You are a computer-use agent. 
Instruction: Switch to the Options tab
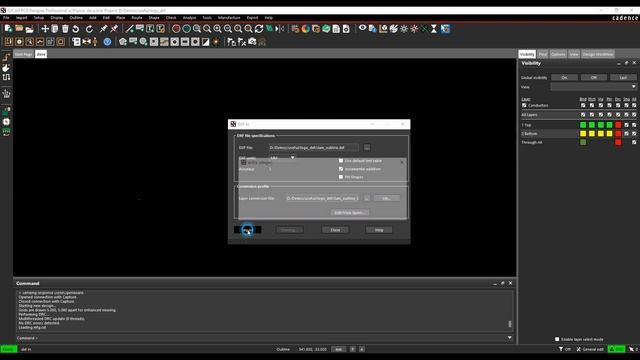coord(558,54)
